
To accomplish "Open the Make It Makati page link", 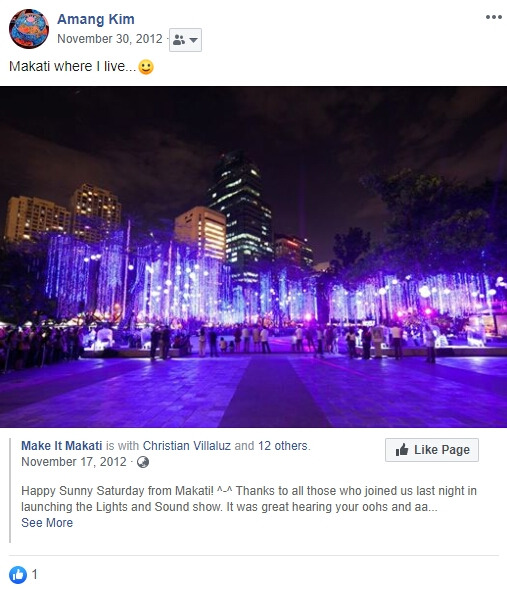I will [62, 446].
